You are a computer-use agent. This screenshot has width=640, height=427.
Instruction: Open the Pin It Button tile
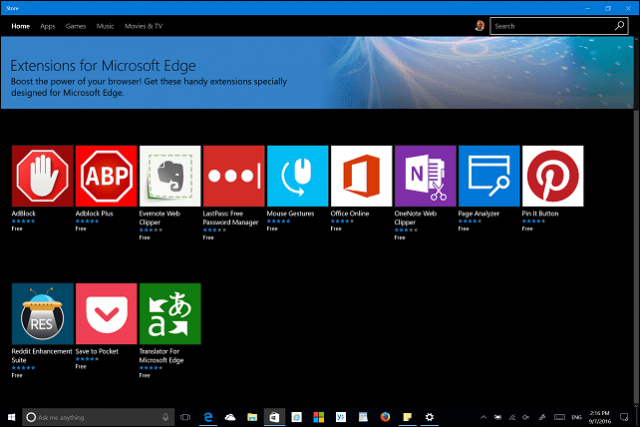click(x=553, y=176)
